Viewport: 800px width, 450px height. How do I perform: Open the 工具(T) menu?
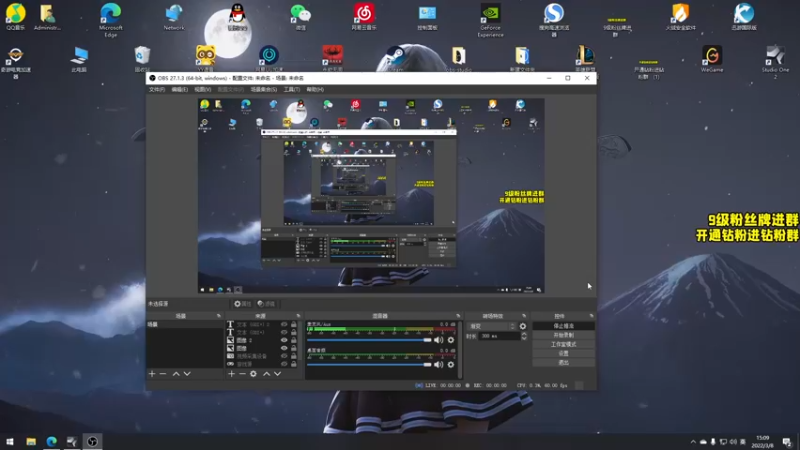tap(292, 90)
